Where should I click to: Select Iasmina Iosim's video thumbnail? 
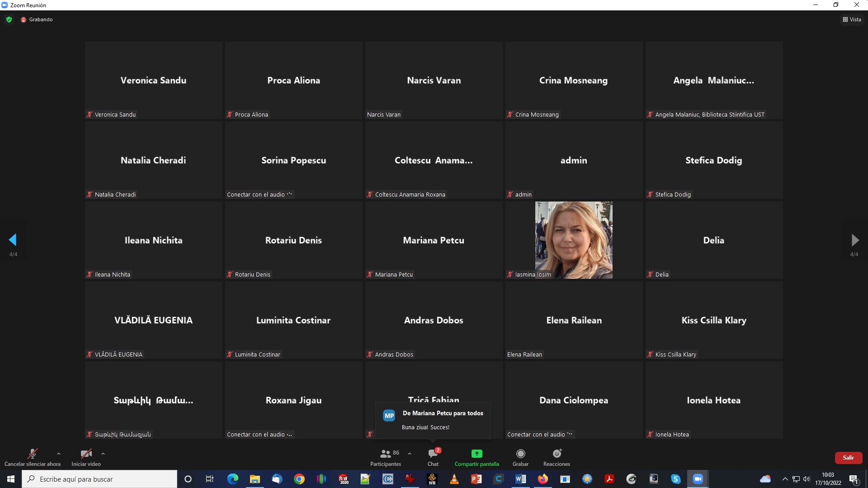coord(574,240)
